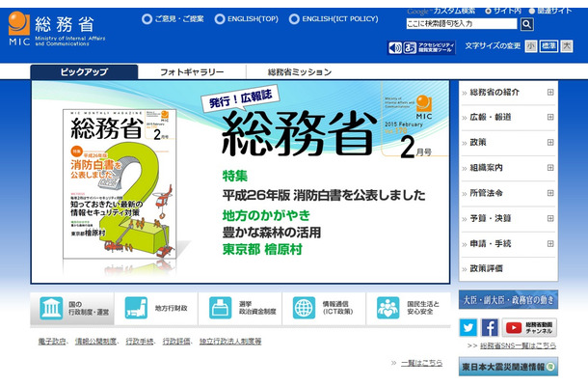This screenshot has width=588, height=386.
Task: Click the speaker accessibility icon
Action: 395,48
